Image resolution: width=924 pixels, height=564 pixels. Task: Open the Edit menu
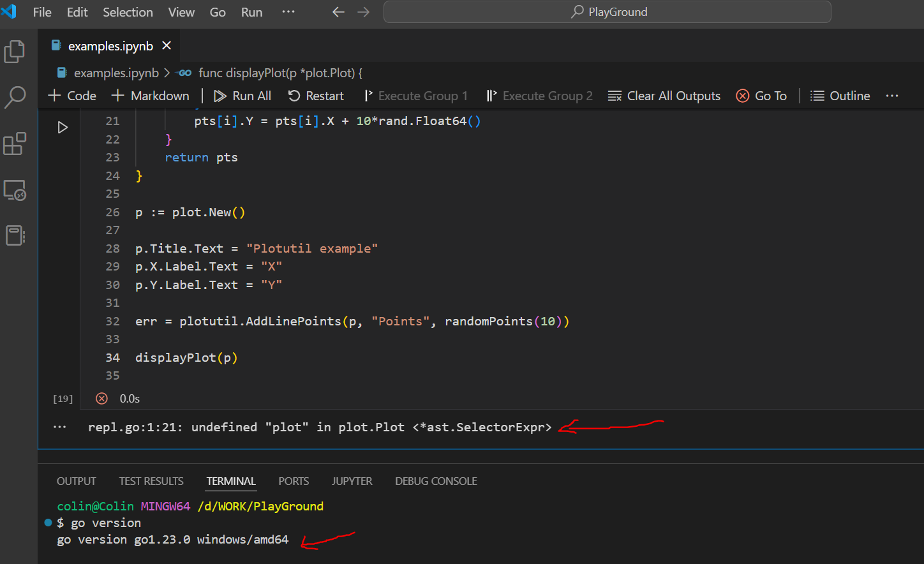click(x=77, y=12)
